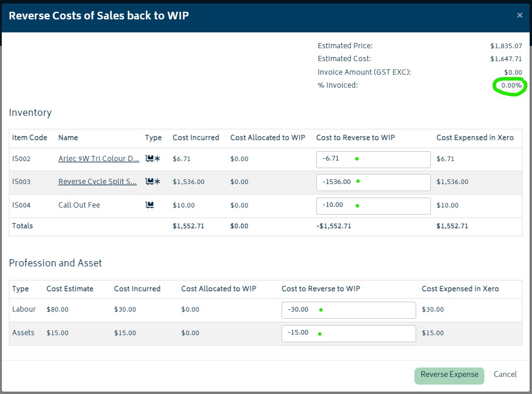Click the green dot in Assets reverse field
This screenshot has height=394, width=532.
(320, 334)
